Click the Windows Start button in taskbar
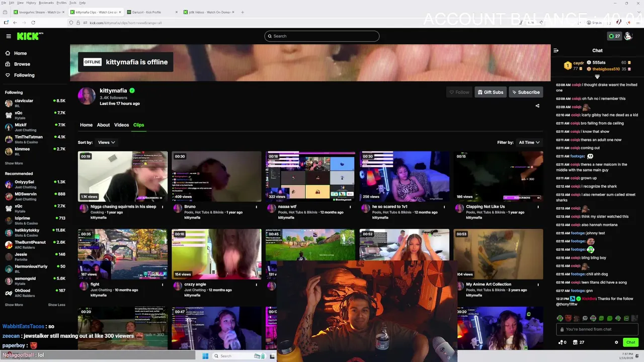This screenshot has width=644, height=362. click(205, 356)
